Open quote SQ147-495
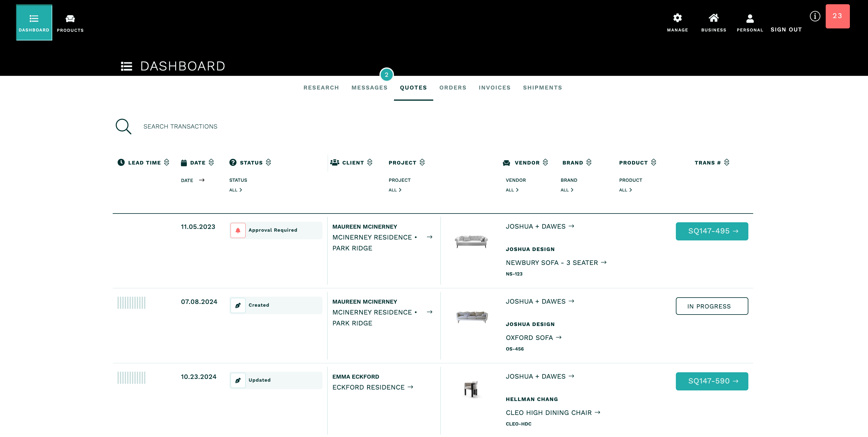Screen dimensions: 868x437 point(712,231)
